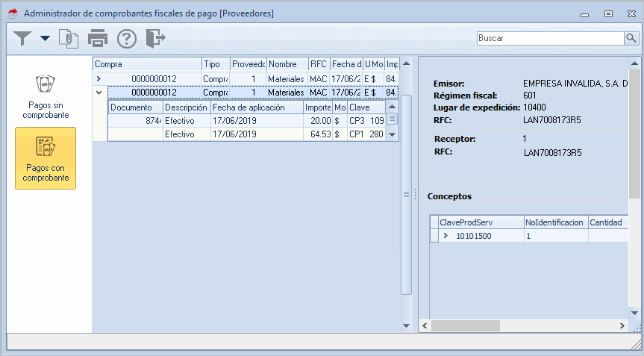644x356 pixels.
Task: Click the details panel horizontal scrollbar thumb
Action: tap(466, 326)
